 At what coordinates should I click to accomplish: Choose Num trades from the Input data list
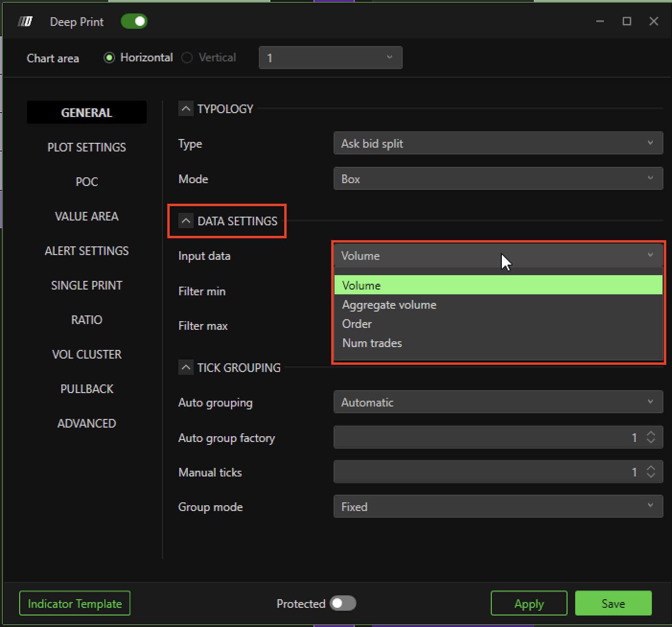(372, 343)
